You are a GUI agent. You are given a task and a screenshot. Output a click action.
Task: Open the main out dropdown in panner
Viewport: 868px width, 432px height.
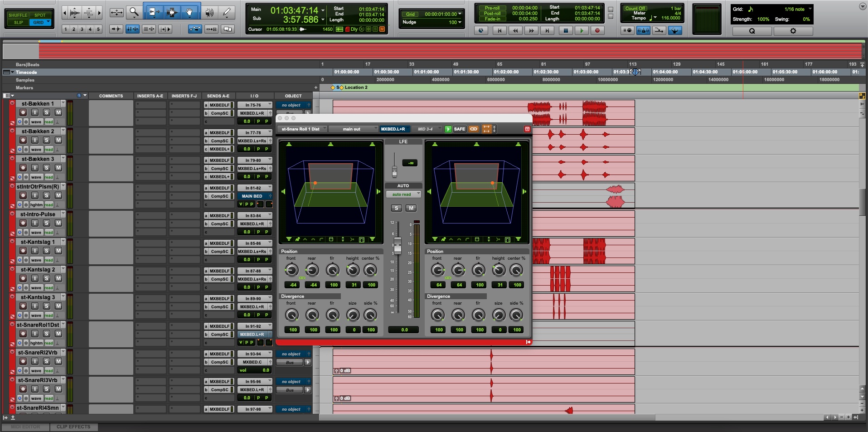(x=353, y=129)
